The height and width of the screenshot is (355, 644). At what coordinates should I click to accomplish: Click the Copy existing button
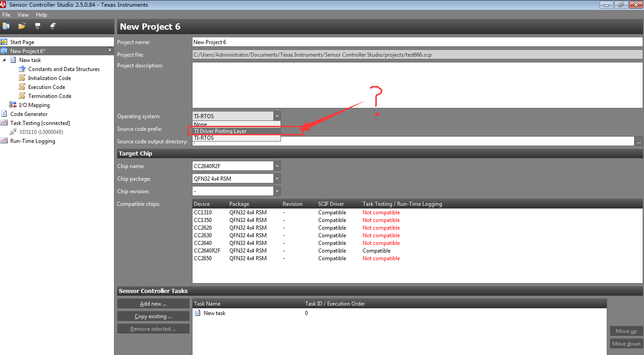153,316
